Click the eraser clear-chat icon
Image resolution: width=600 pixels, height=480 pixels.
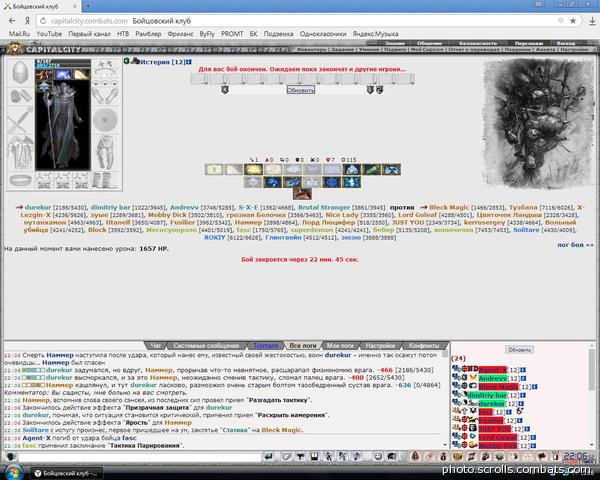tap(286, 456)
